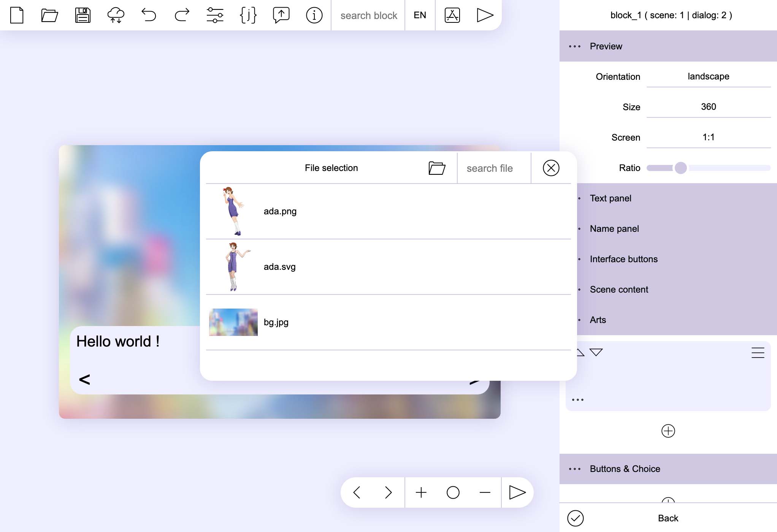Select the bg.jpg thumbnail file
The image size is (777, 532).
click(233, 322)
